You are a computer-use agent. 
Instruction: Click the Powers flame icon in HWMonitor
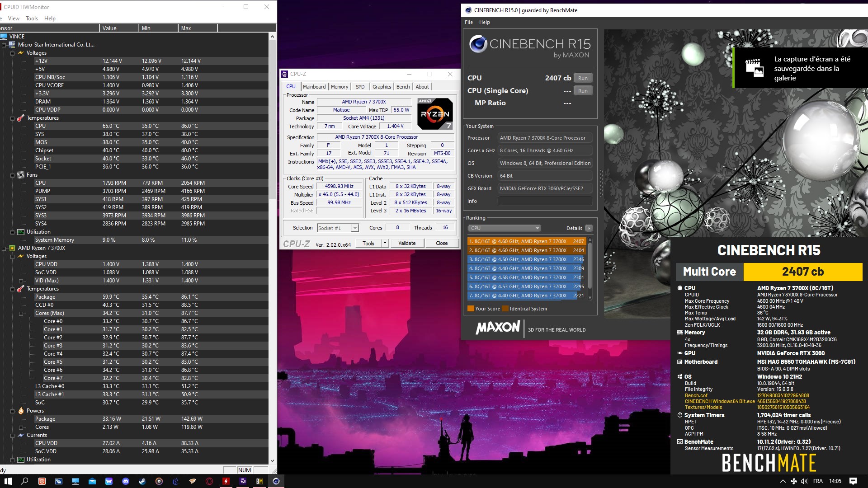coord(21,411)
